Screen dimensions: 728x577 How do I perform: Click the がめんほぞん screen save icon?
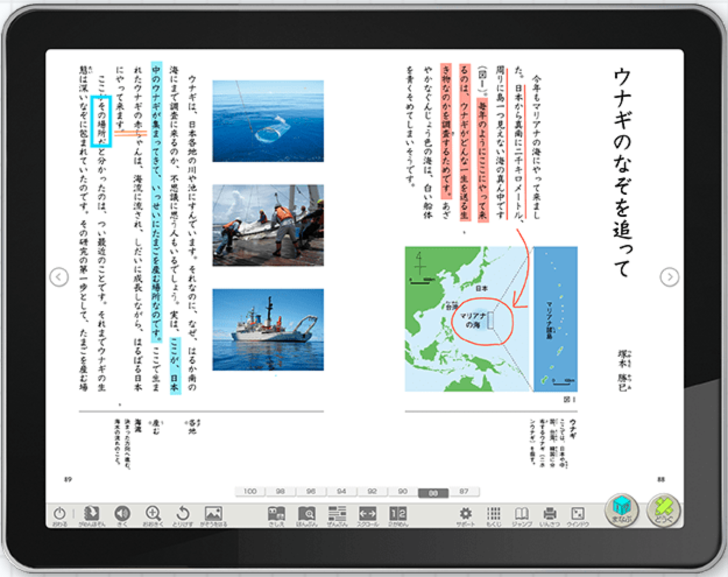click(x=91, y=513)
